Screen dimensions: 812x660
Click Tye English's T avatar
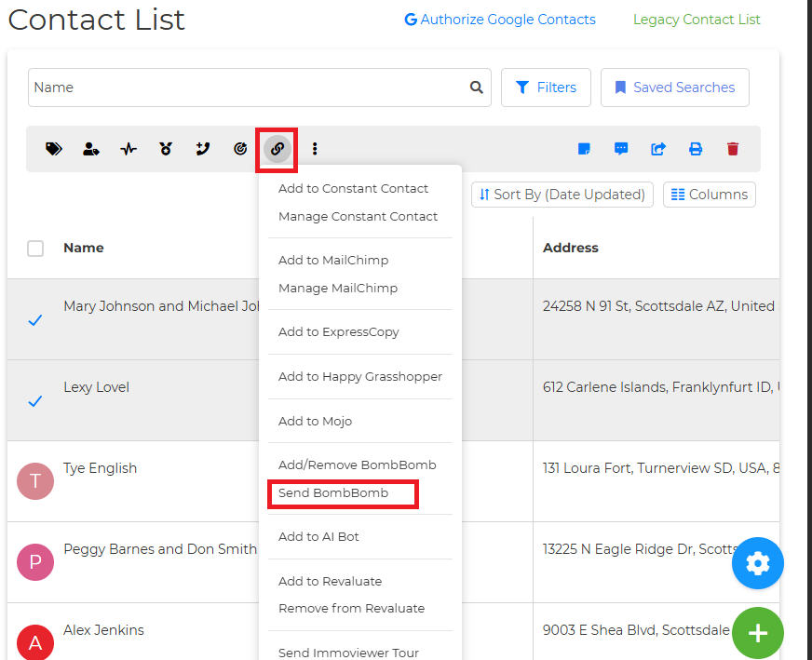tap(35, 481)
